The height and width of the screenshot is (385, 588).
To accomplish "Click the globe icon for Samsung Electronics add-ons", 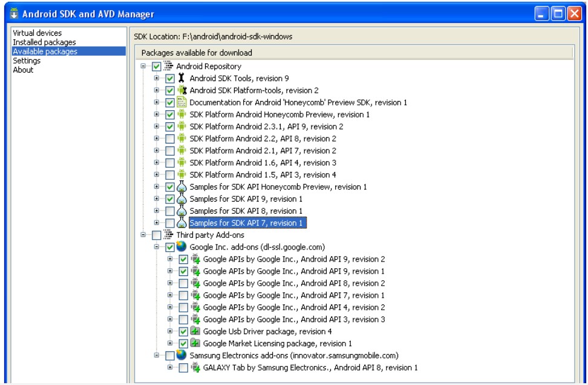I will pos(181,355).
